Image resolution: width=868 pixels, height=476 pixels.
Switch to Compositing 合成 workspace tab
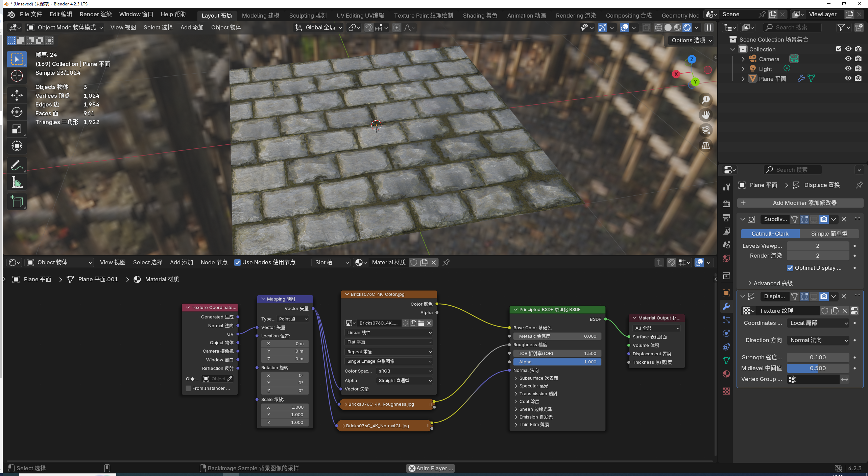click(629, 16)
